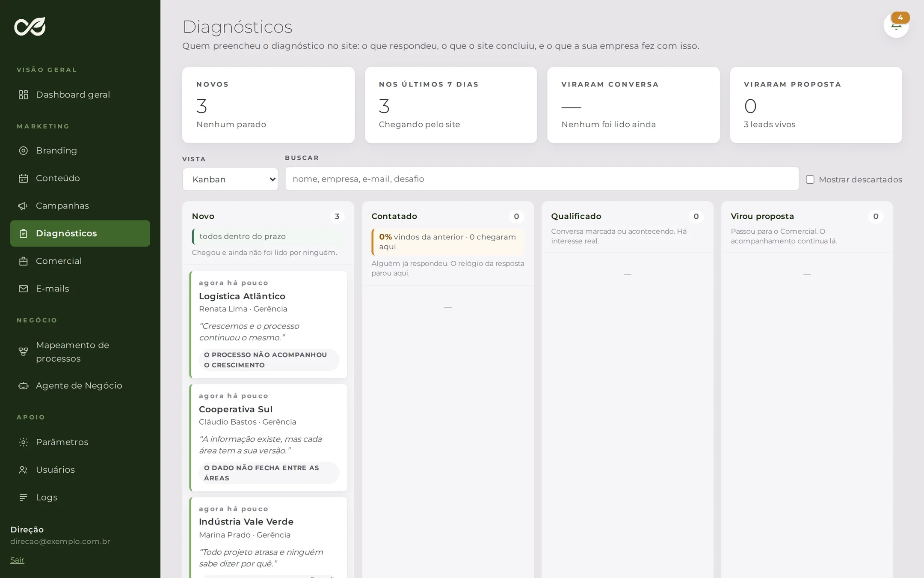
Task: Click the Sair link
Action: 17,560
